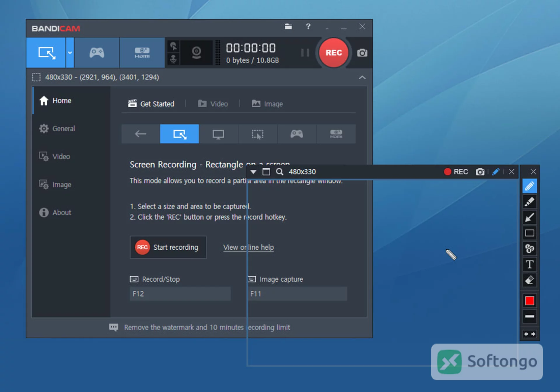
Task: Toggle drawing mode pencil on capture bar
Action: click(x=496, y=172)
